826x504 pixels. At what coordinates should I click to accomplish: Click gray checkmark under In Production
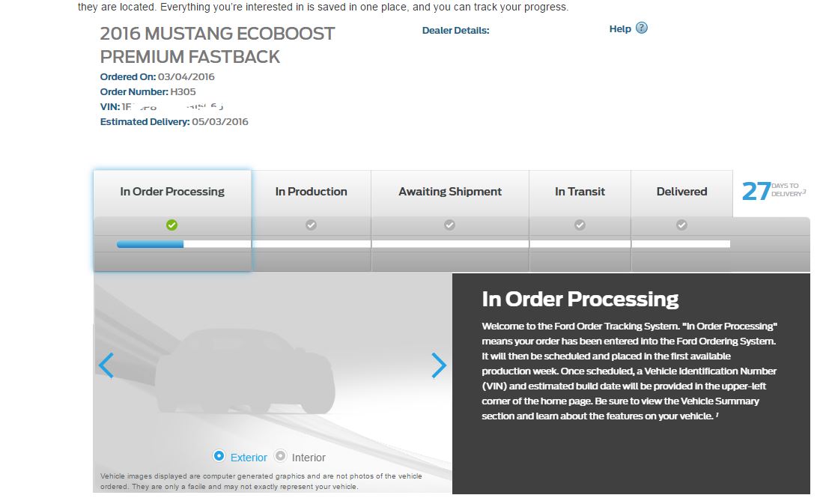tap(312, 225)
